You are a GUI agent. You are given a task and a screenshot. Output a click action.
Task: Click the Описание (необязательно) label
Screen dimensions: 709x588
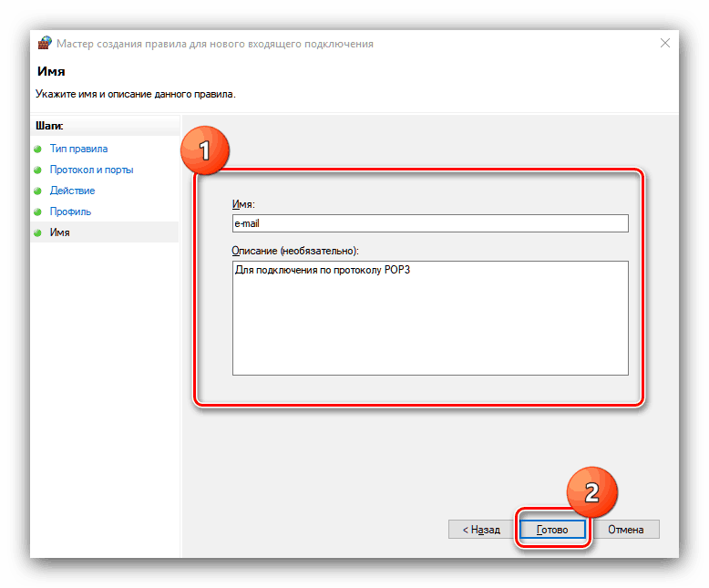295,251
